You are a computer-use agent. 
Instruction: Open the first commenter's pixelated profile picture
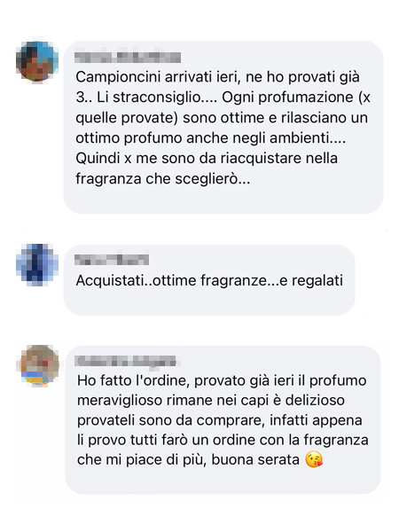pyautogui.click(x=37, y=61)
